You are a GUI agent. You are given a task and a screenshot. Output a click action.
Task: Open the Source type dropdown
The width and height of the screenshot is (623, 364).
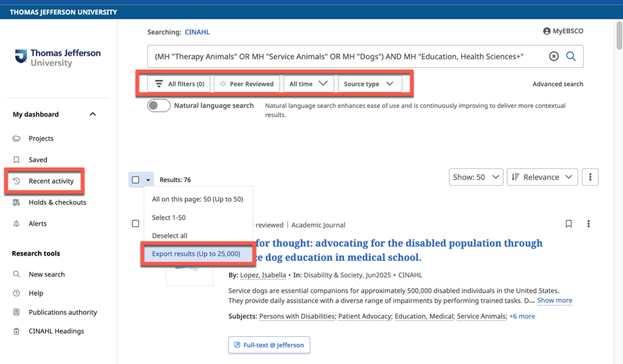click(370, 84)
